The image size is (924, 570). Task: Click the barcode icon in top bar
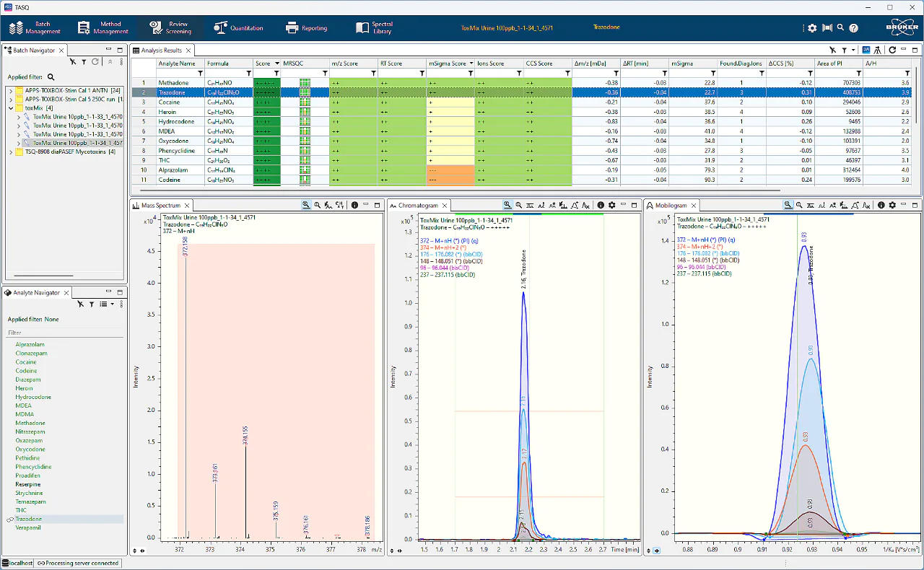827,28
